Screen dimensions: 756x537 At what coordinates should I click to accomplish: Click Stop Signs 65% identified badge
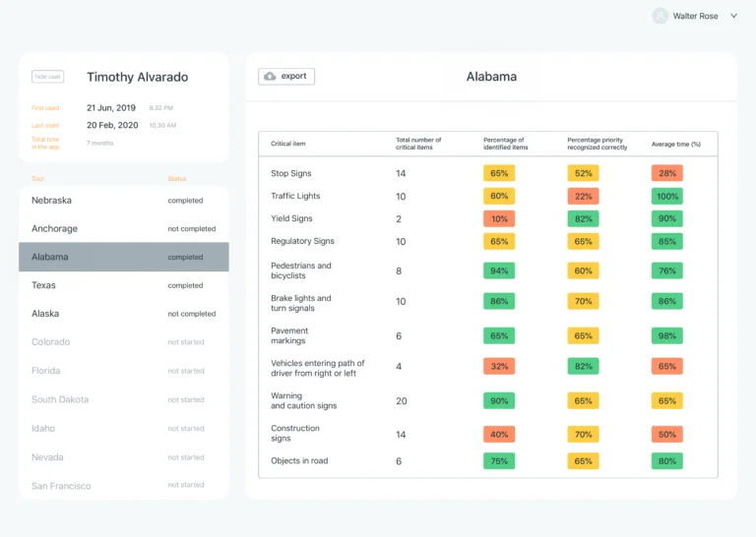pyautogui.click(x=499, y=173)
